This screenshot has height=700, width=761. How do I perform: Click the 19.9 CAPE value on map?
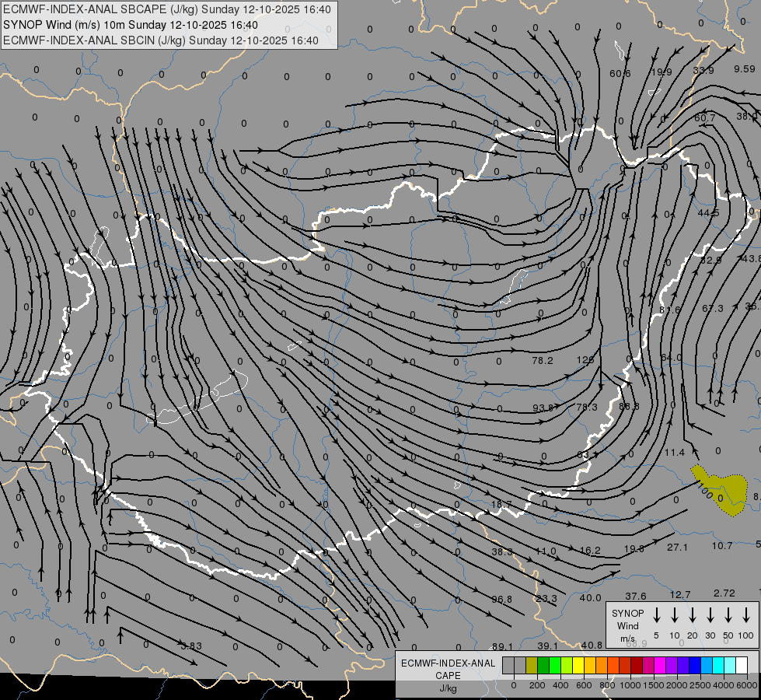pyautogui.click(x=662, y=72)
